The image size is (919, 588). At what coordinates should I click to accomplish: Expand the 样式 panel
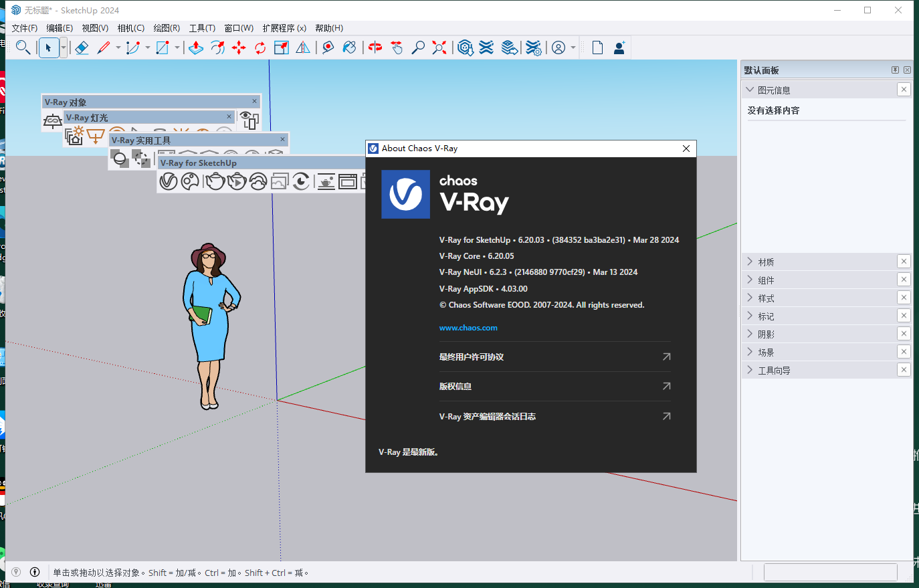click(x=749, y=298)
